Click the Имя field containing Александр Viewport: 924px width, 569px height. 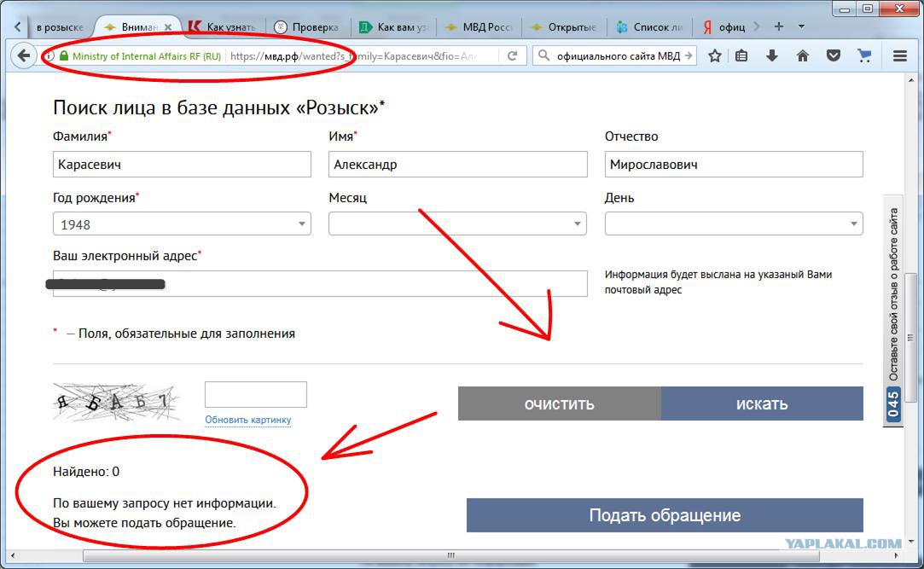pos(458,165)
